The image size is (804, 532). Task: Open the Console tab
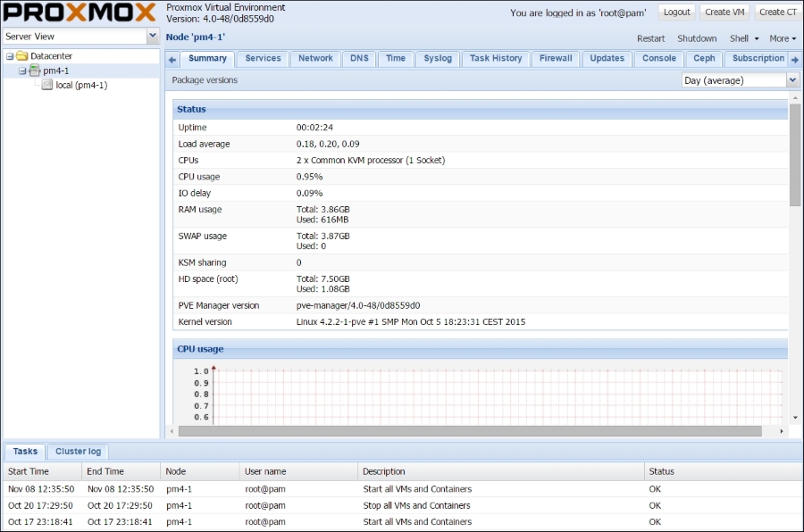point(659,58)
